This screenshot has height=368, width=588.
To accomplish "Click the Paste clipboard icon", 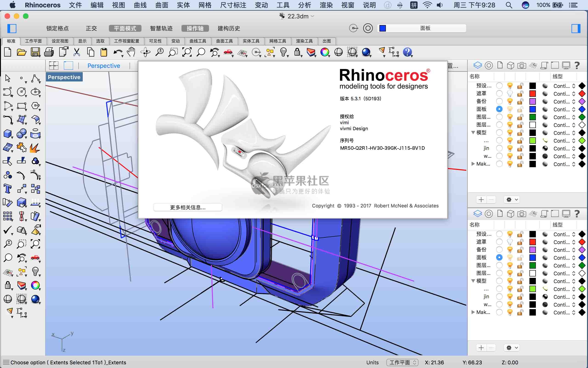I will coord(104,52).
